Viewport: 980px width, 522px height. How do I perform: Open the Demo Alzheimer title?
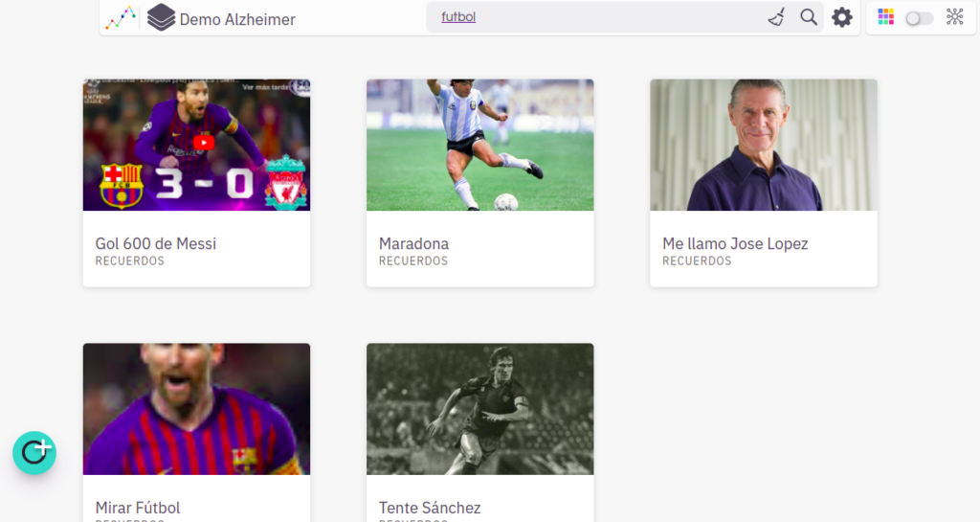point(237,19)
